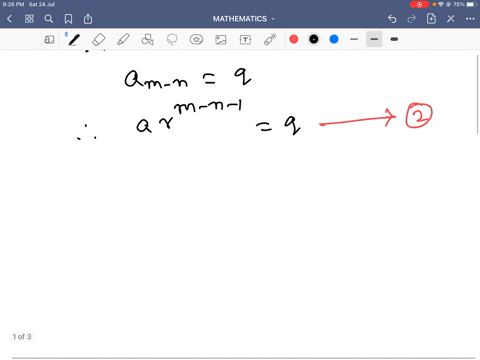480x360 pixels.
Task: Click the '1 of 3' page indicator
Action: 22,337
